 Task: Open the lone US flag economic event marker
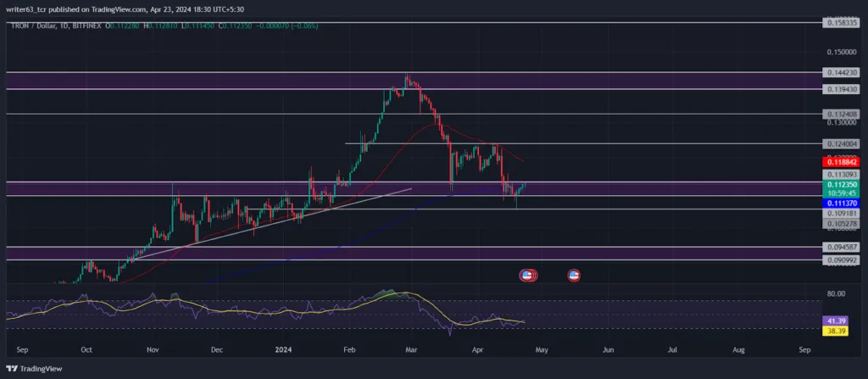574,274
